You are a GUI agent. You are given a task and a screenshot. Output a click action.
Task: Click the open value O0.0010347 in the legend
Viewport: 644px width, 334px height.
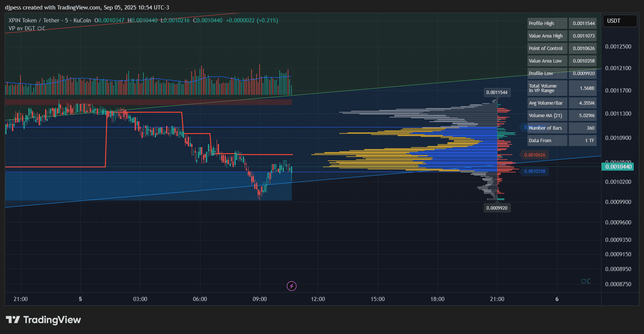coord(109,20)
